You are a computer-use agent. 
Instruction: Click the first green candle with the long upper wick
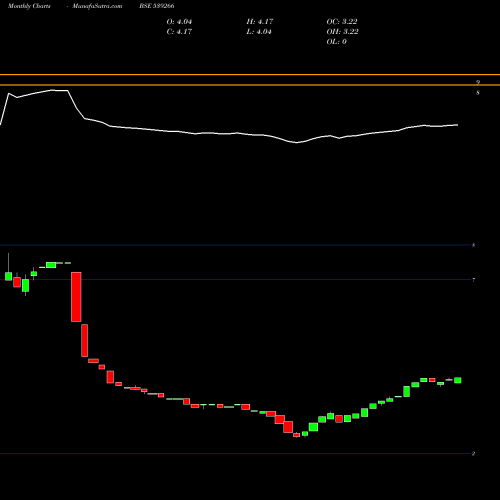point(8,276)
